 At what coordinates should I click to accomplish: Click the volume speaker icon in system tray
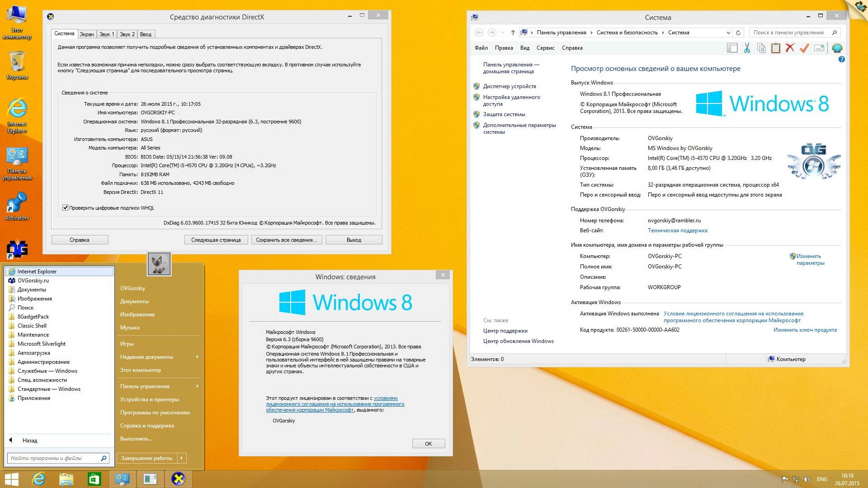(807, 479)
